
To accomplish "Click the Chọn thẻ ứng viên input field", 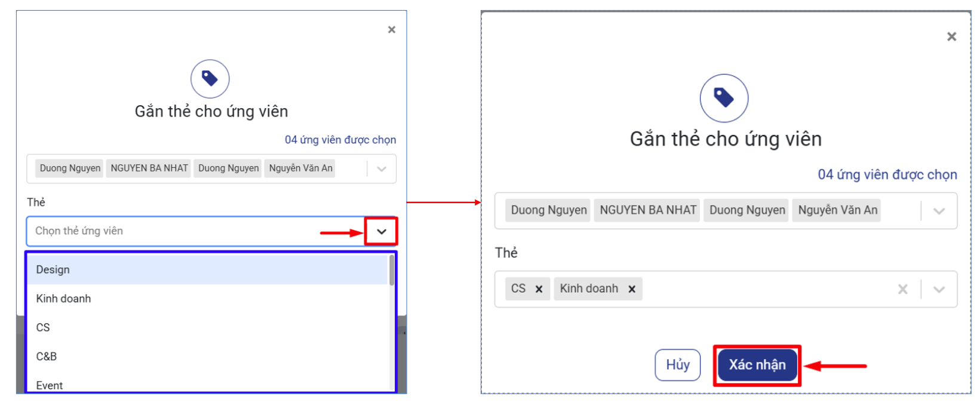I will pyautogui.click(x=179, y=231).
